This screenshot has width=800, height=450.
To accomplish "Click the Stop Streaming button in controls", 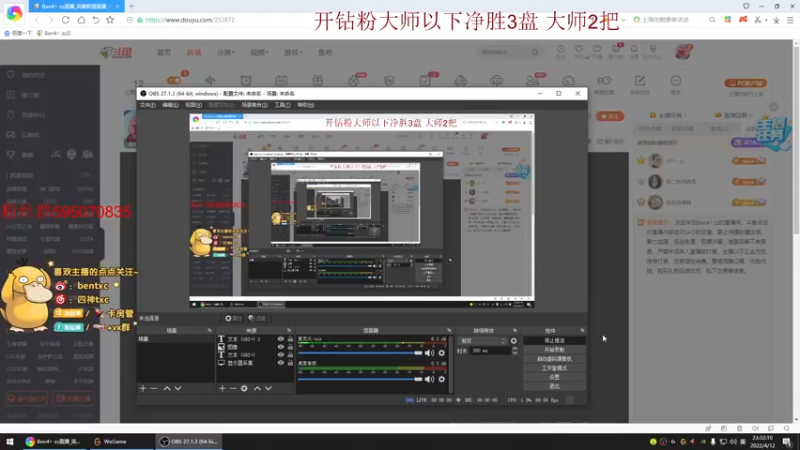I will tap(554, 341).
